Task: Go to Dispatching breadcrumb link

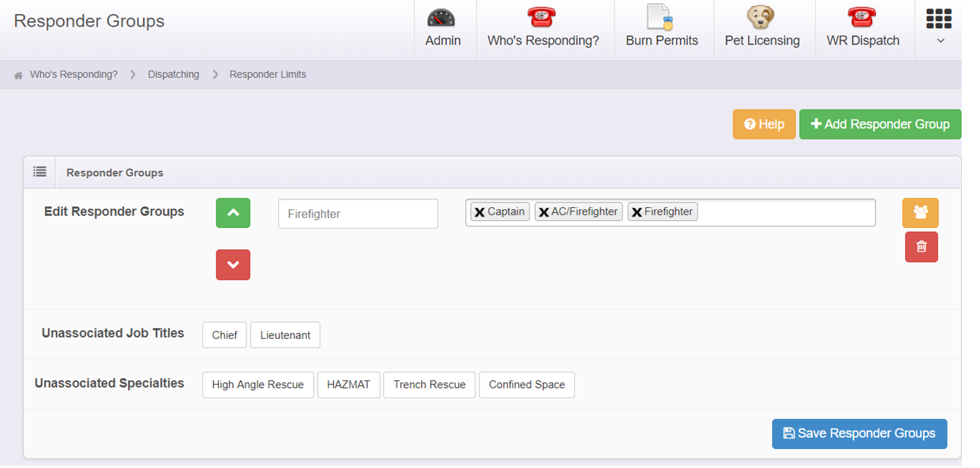Action: (173, 75)
